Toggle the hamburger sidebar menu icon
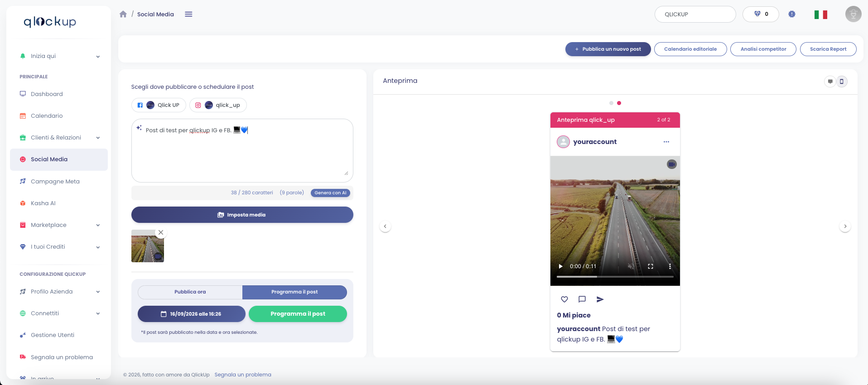Image resolution: width=868 pixels, height=385 pixels. (x=188, y=14)
